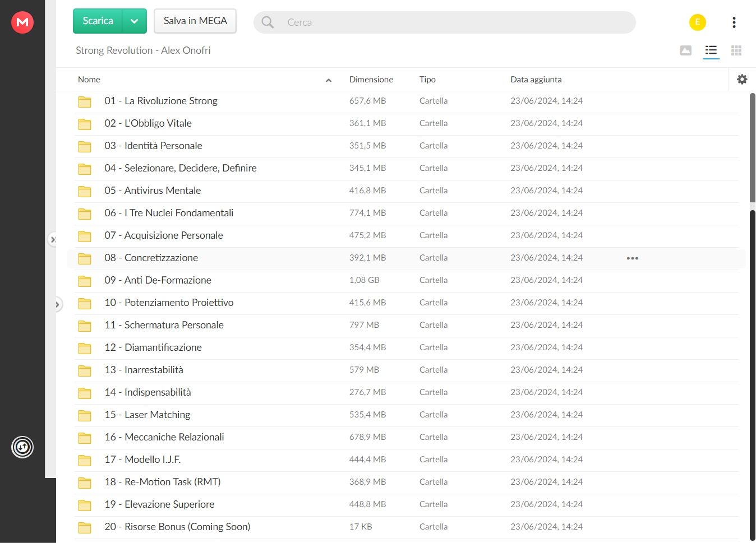Expand the Scarica dropdown arrow
Screen dimensions: 756x543
tap(135, 21)
